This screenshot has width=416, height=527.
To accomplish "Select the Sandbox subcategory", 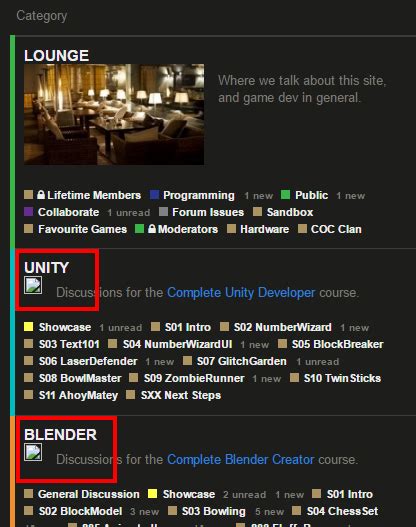I will [x=290, y=212].
